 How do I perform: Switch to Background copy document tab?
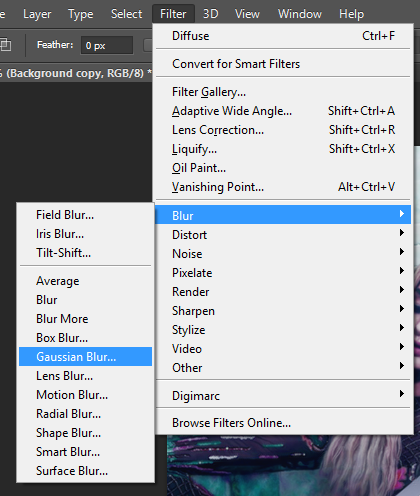[75, 73]
